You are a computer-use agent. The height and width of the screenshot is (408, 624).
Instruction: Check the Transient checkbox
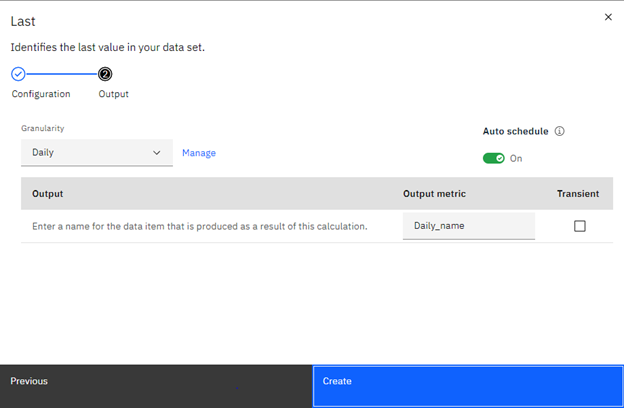pyautogui.click(x=580, y=226)
